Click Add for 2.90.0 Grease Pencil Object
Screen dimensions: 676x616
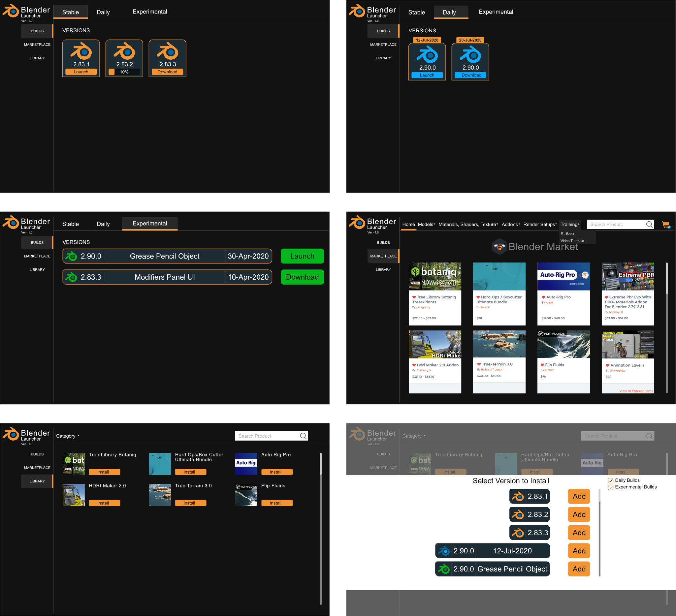coord(579,569)
